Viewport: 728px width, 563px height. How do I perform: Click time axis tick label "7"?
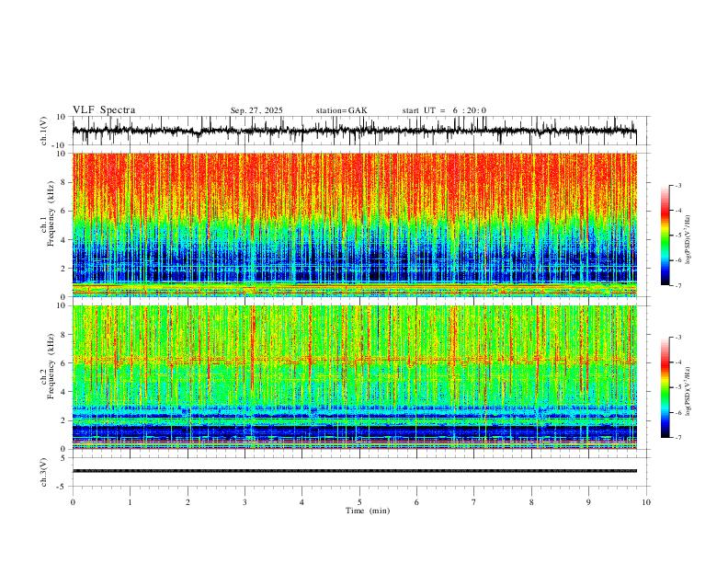(474, 502)
